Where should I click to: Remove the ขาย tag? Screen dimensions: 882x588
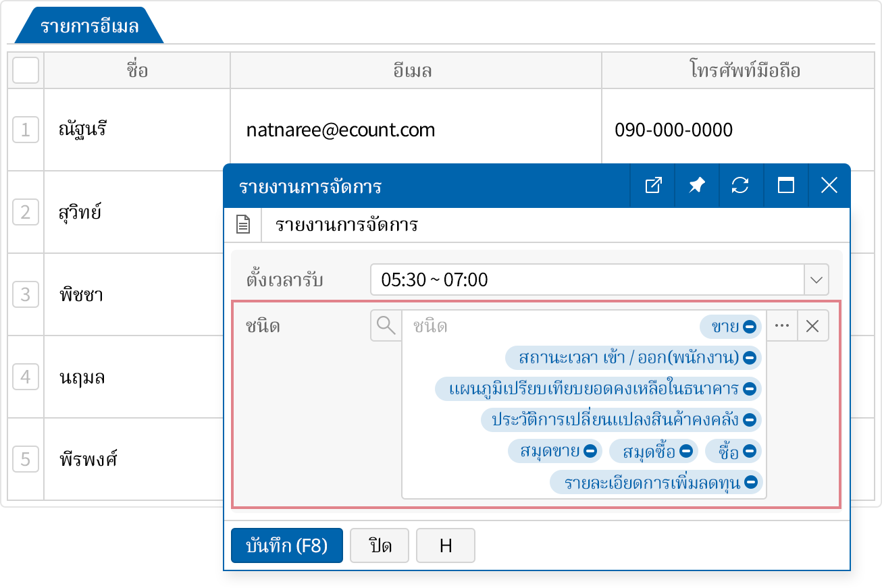749,327
